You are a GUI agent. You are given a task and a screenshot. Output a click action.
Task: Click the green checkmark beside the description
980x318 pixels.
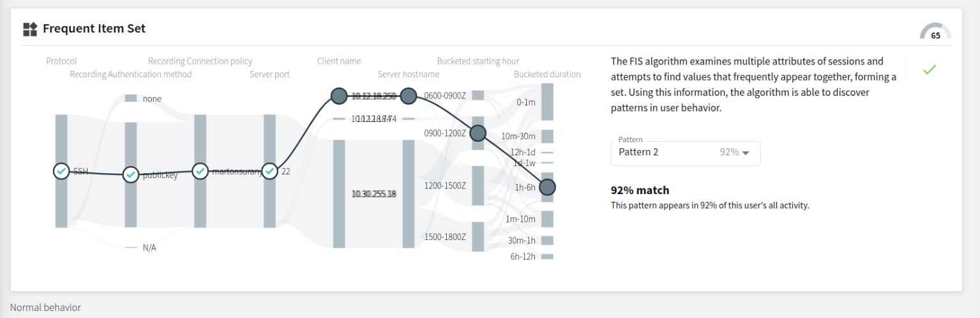pos(930,70)
